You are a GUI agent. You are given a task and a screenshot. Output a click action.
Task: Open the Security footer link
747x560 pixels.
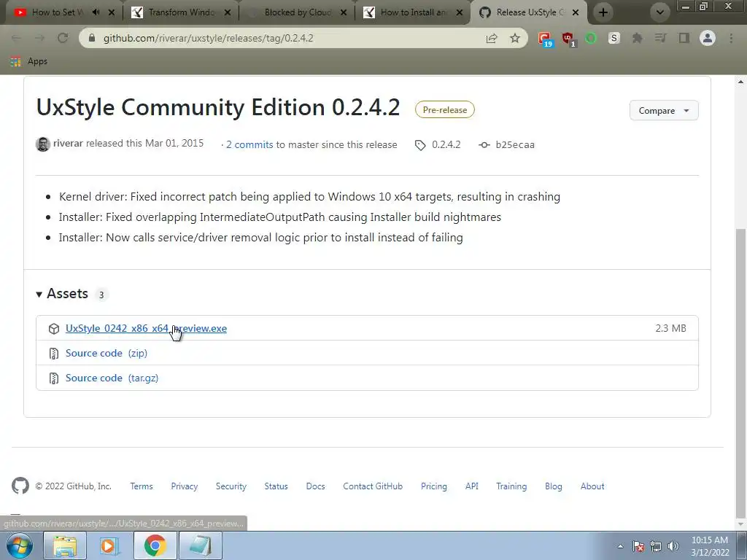tap(231, 486)
